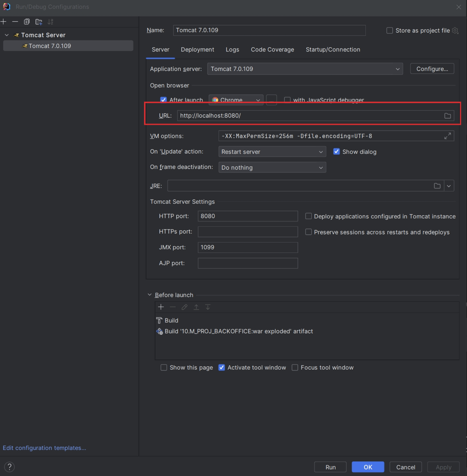The image size is (467, 476).
Task: Click the Apply button
Action: tap(444, 467)
